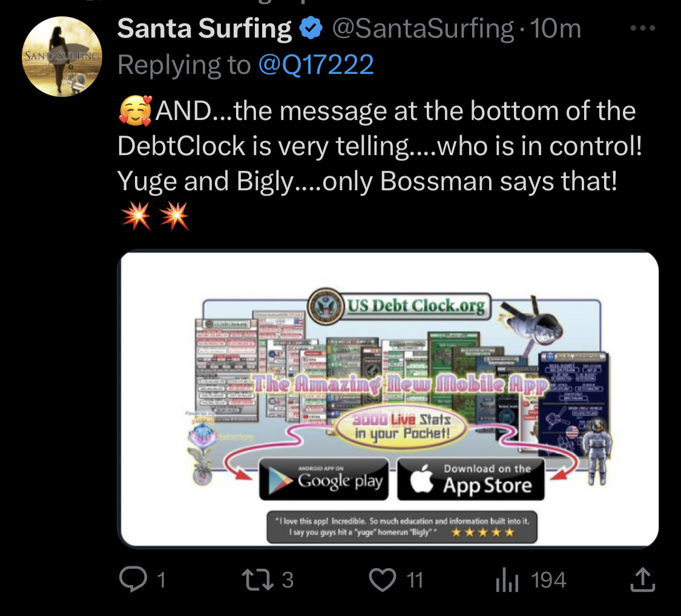The image size is (681, 616).
Task: Open the @SantaSurfing handle
Action: (423, 28)
